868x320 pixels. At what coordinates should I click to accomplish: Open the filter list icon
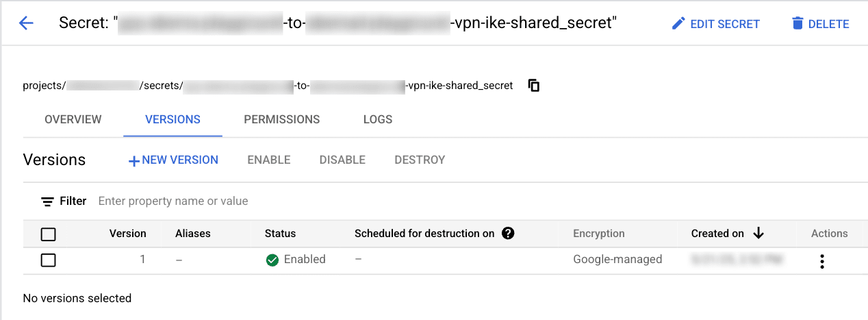[x=47, y=201]
